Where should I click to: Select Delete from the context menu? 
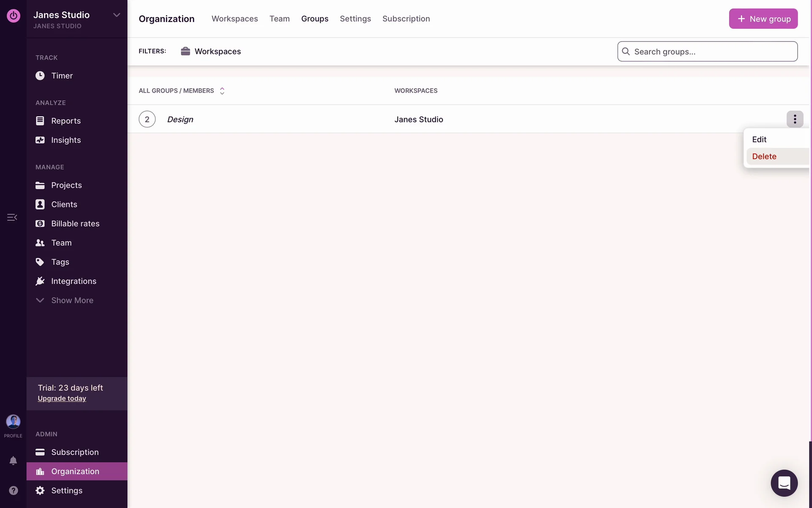[764, 157]
